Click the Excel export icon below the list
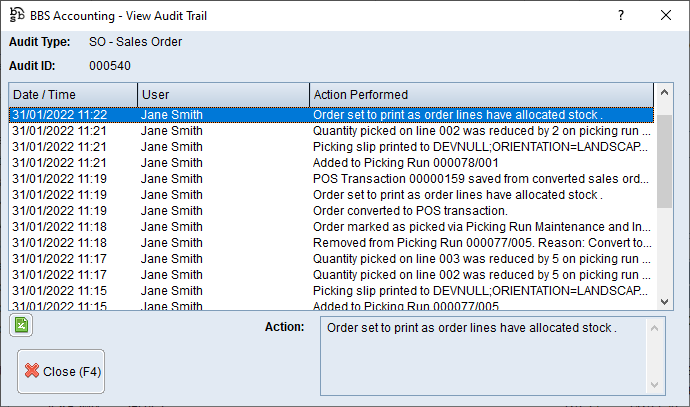The image size is (690, 407). (20, 325)
